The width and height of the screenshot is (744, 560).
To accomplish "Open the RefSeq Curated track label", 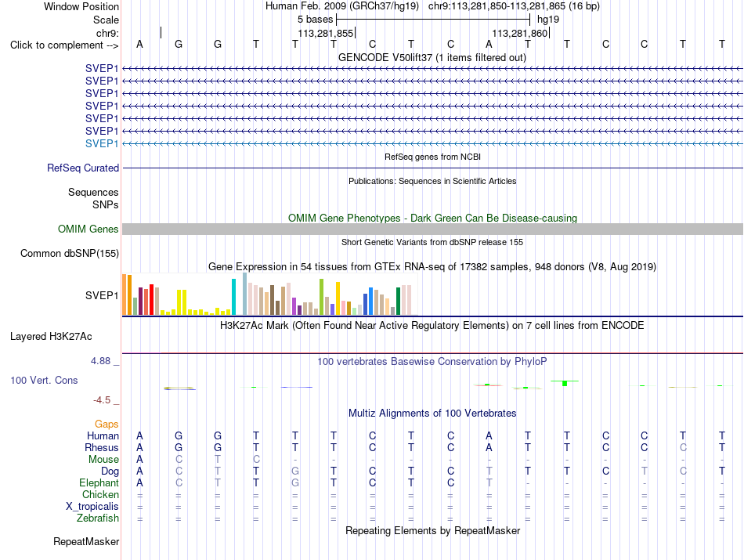I will point(83,168).
